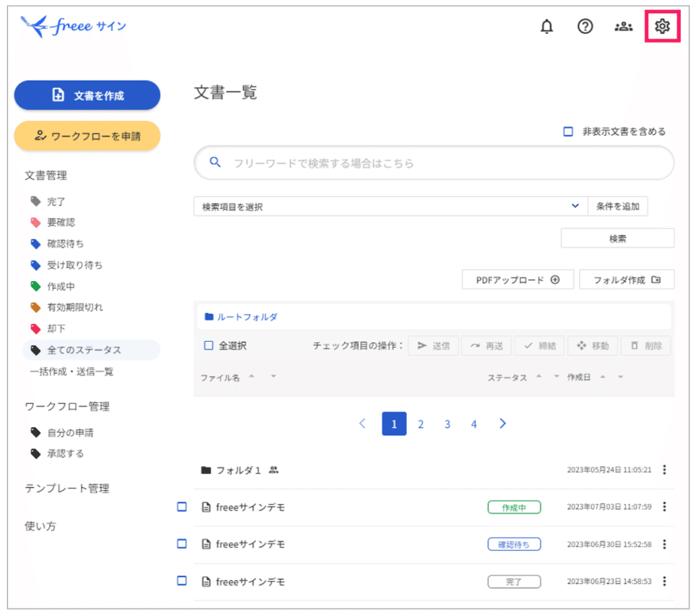Open the help question mark icon
Viewport: 697px width, 616px height.
[x=585, y=27]
